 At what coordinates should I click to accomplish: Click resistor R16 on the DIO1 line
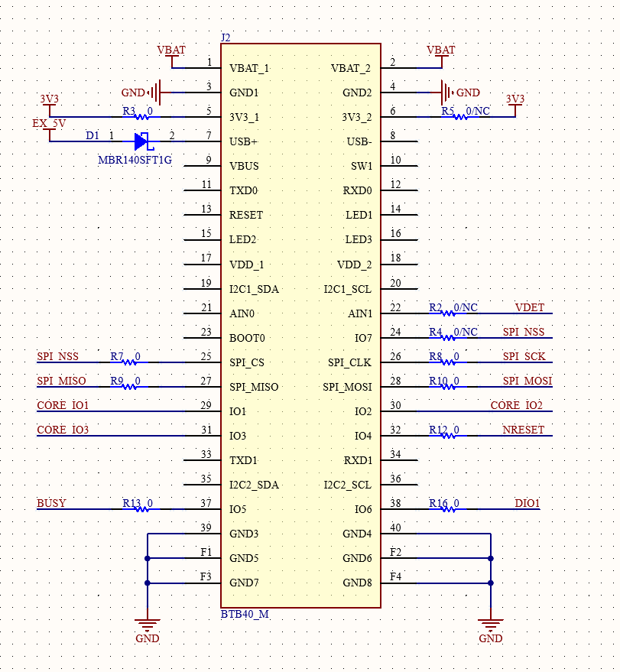click(x=448, y=509)
